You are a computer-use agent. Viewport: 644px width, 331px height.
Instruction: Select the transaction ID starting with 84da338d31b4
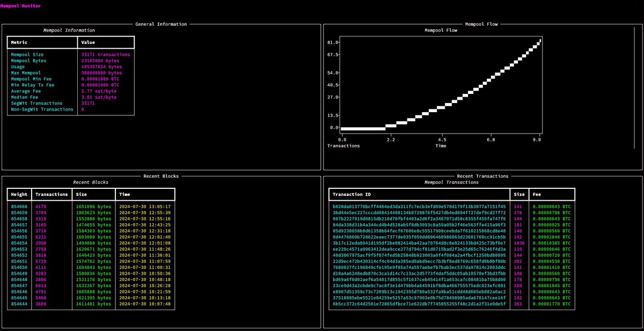[x=419, y=225]
